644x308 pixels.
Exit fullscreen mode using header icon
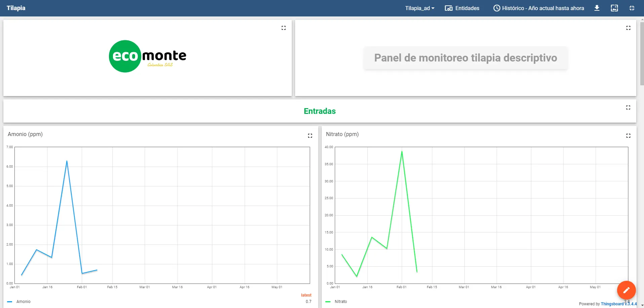pyautogui.click(x=632, y=8)
